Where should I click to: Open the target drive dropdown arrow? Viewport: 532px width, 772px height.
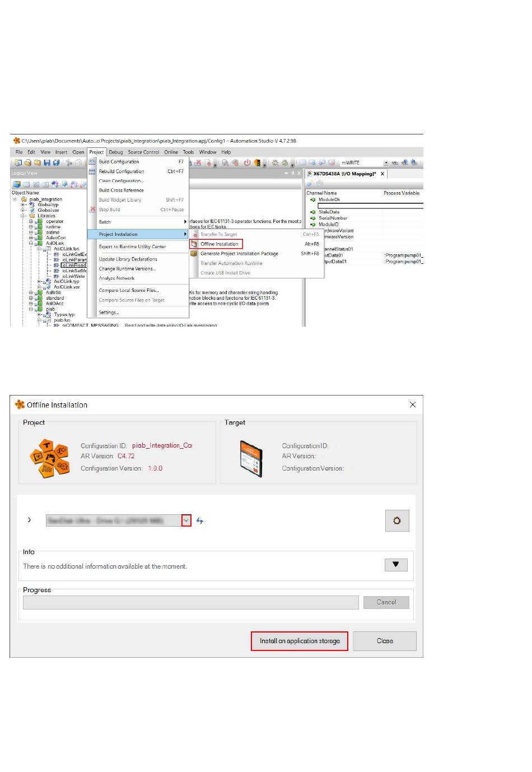coord(186,520)
